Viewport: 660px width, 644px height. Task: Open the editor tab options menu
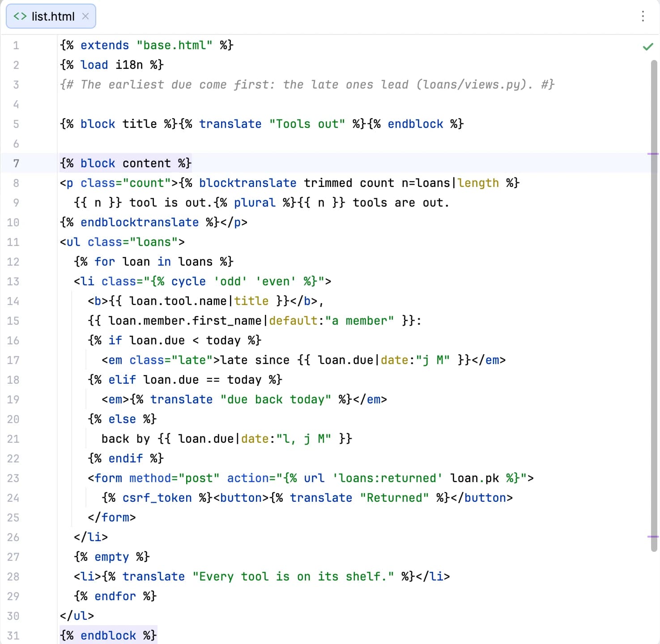(x=643, y=17)
